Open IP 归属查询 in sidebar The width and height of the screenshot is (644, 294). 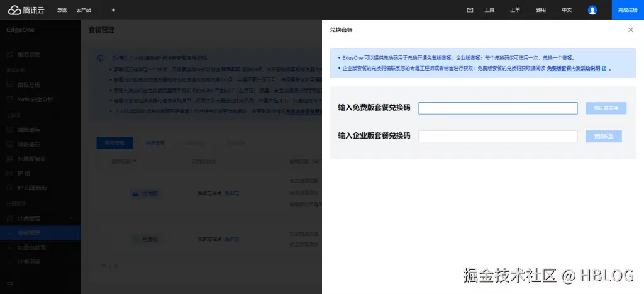32,188
